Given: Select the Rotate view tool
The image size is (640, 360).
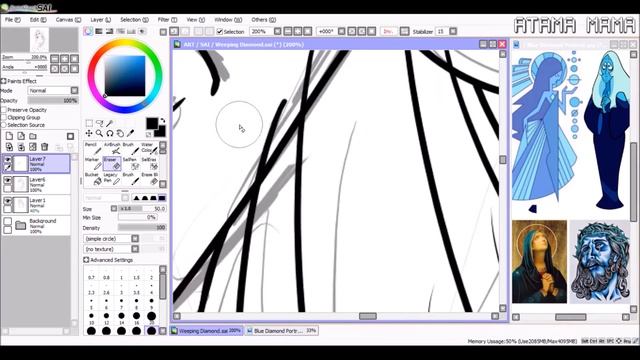Looking at the screenshot, I should (x=109, y=133).
